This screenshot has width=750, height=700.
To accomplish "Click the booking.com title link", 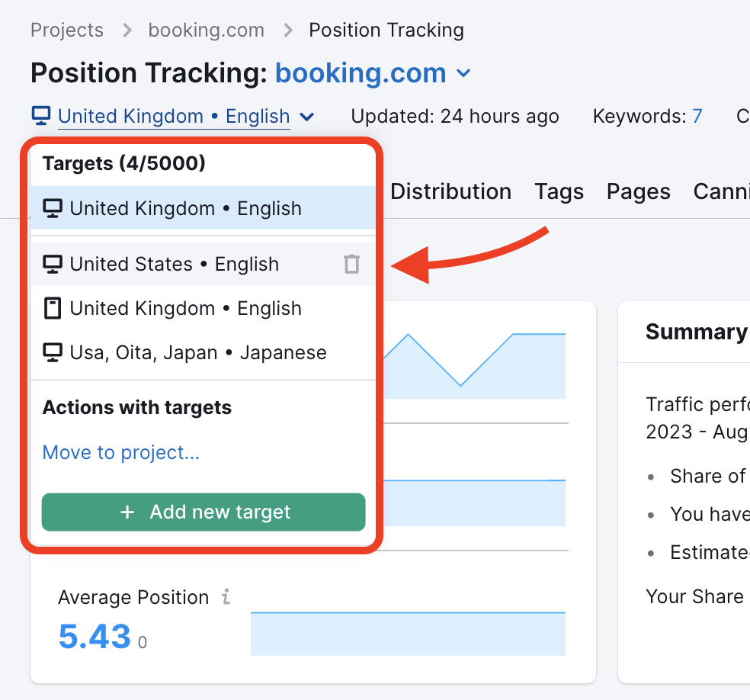I will (361, 73).
